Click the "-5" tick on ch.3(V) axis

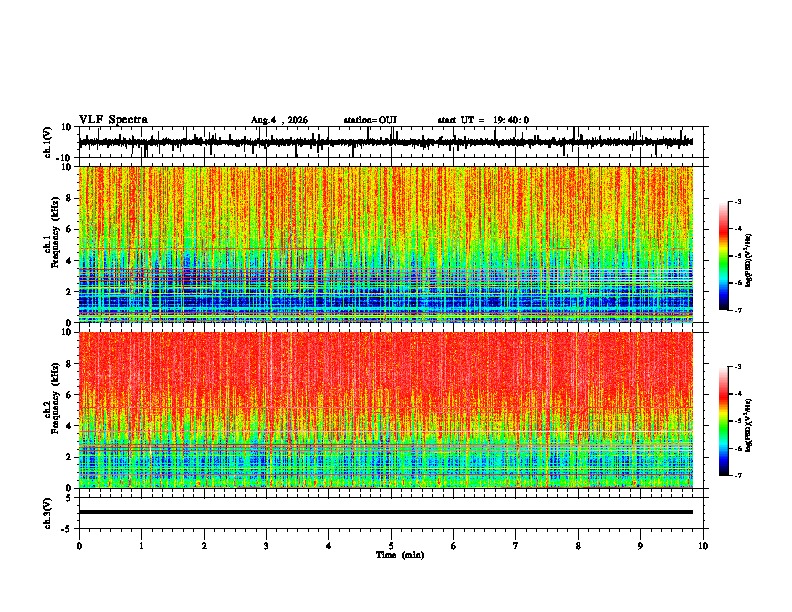[x=67, y=529]
